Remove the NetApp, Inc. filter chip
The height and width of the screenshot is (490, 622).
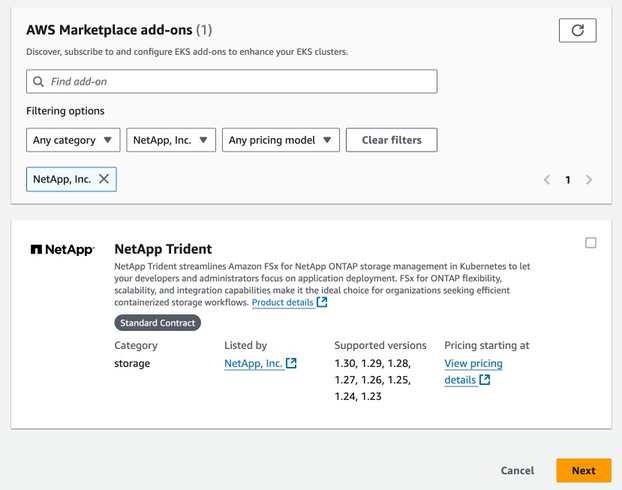coord(104,179)
